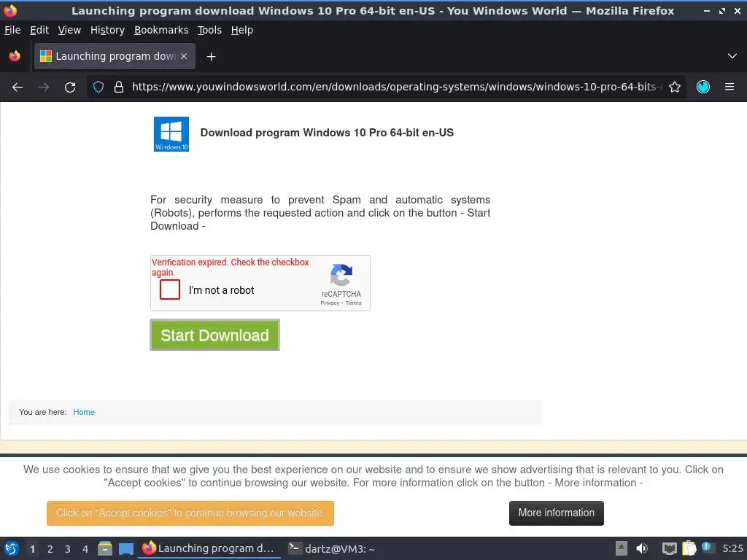Open the Firefox account extension icon
This screenshot has width=747, height=560.
pyautogui.click(x=703, y=87)
